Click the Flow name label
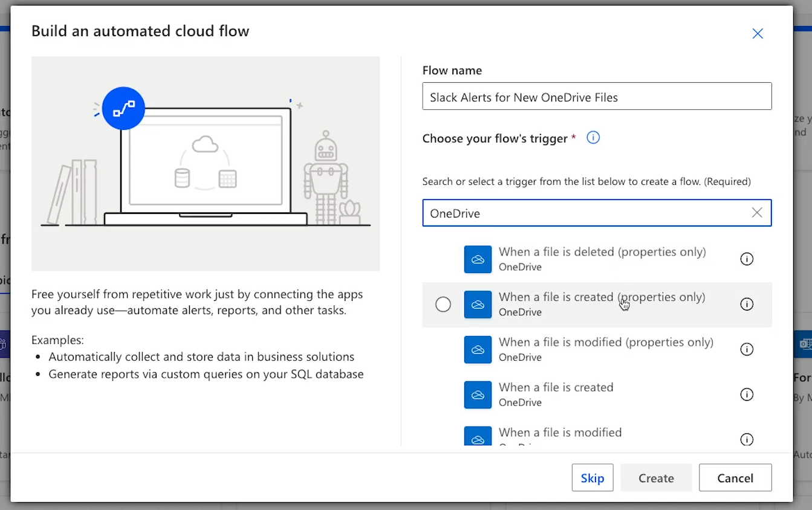The width and height of the screenshot is (812, 510). click(x=452, y=70)
